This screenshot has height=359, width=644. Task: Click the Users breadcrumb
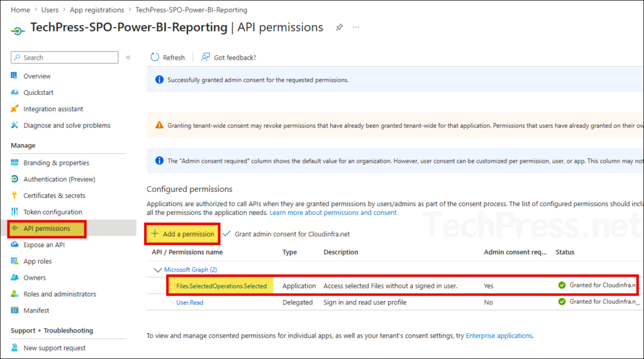click(x=50, y=10)
